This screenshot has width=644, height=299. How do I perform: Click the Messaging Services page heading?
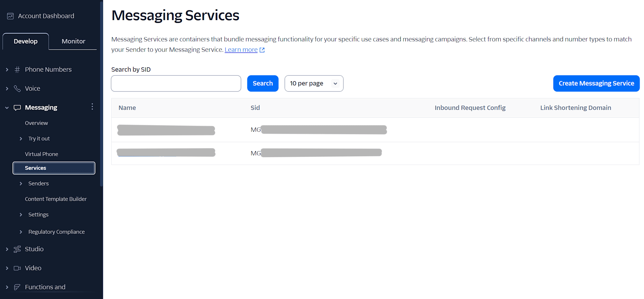point(175,15)
